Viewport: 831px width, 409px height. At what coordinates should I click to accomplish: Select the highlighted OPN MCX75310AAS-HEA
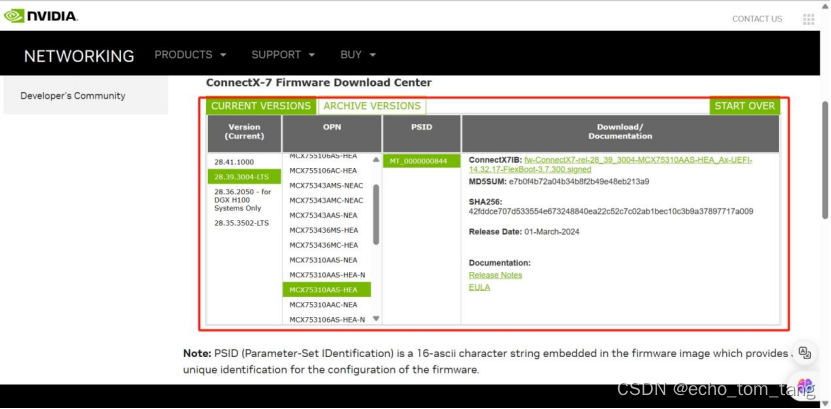326,290
